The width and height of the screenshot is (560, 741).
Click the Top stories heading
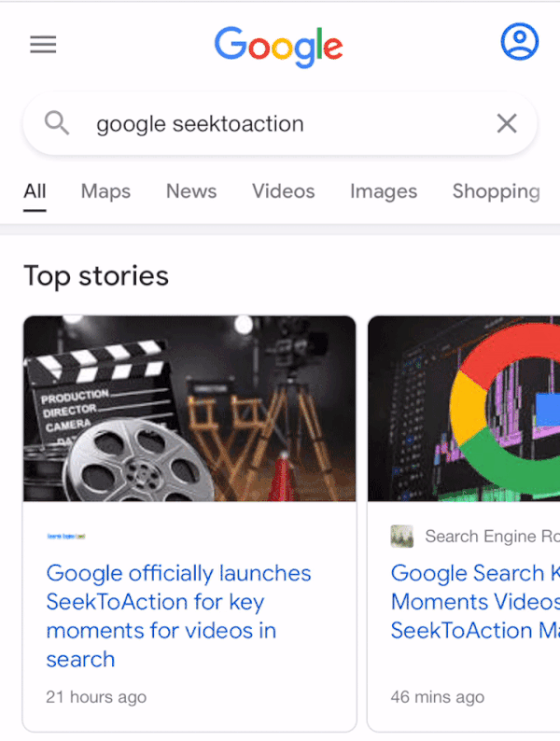tap(96, 276)
